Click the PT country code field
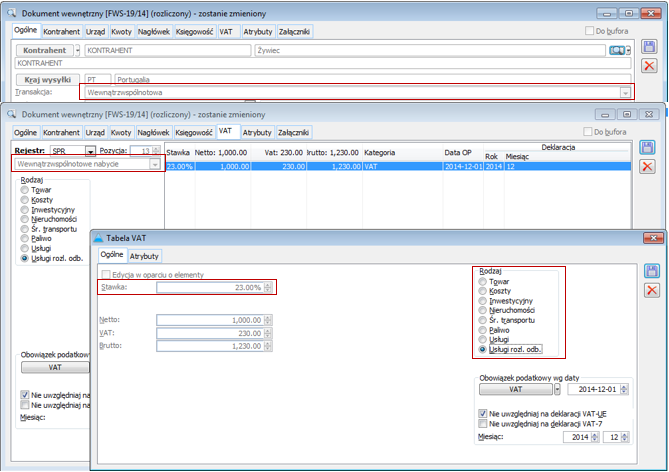Screen dimensions: 669x472 click(x=98, y=79)
